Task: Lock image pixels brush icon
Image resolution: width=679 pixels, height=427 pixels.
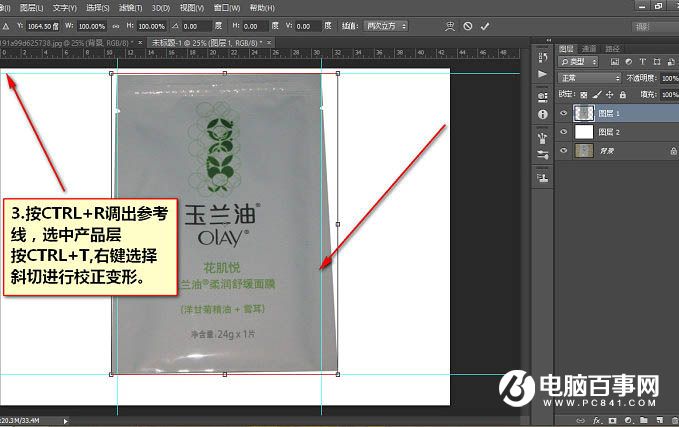Action: 597,94
